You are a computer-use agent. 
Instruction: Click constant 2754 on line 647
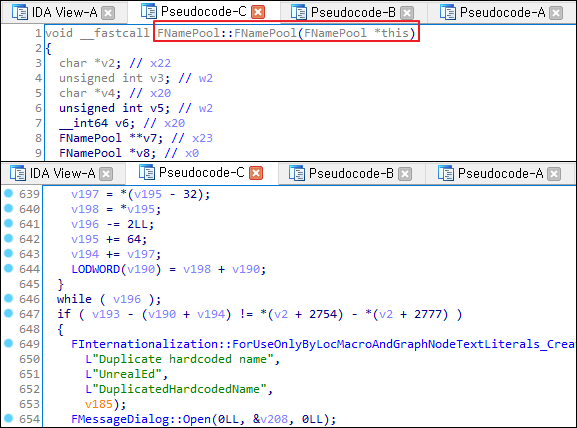tap(323, 314)
